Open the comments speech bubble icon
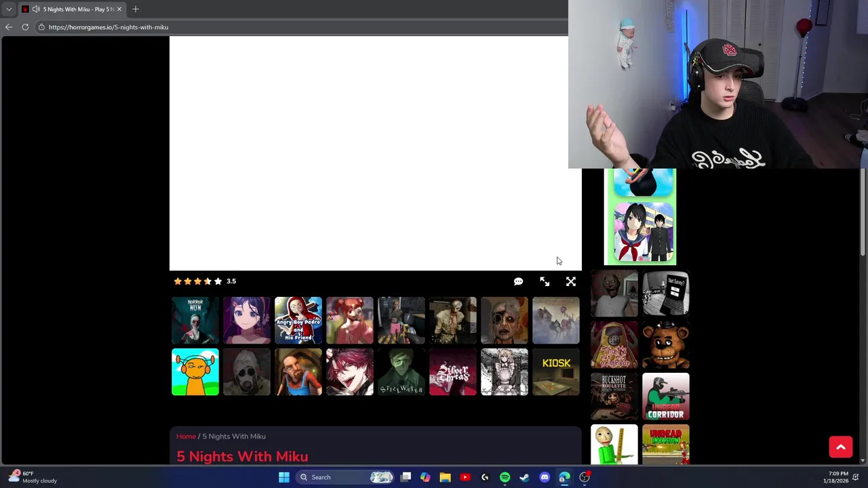This screenshot has height=488, width=868. click(518, 281)
